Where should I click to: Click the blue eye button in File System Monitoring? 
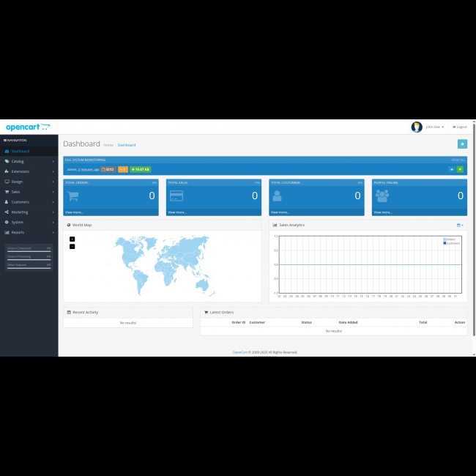(452, 169)
